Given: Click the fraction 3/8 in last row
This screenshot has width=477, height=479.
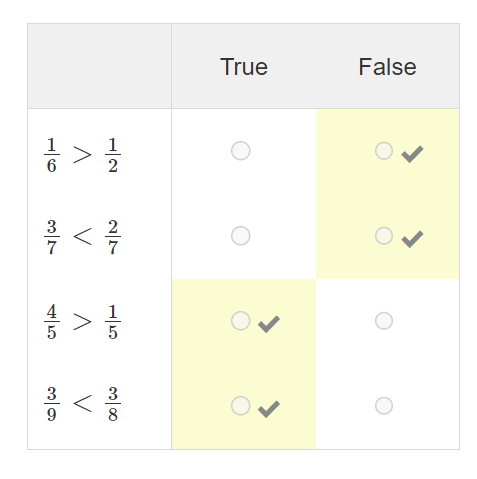Looking at the screenshot, I should click(113, 404).
